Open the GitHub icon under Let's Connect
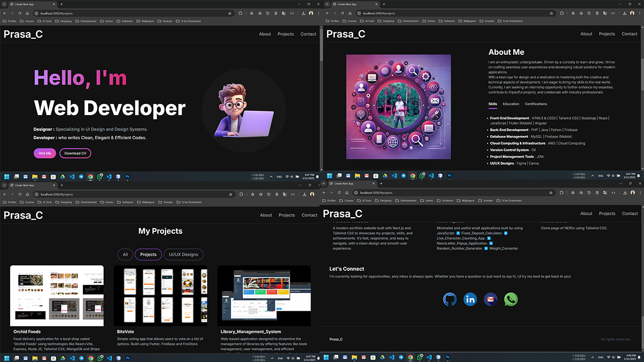 pyautogui.click(x=450, y=299)
